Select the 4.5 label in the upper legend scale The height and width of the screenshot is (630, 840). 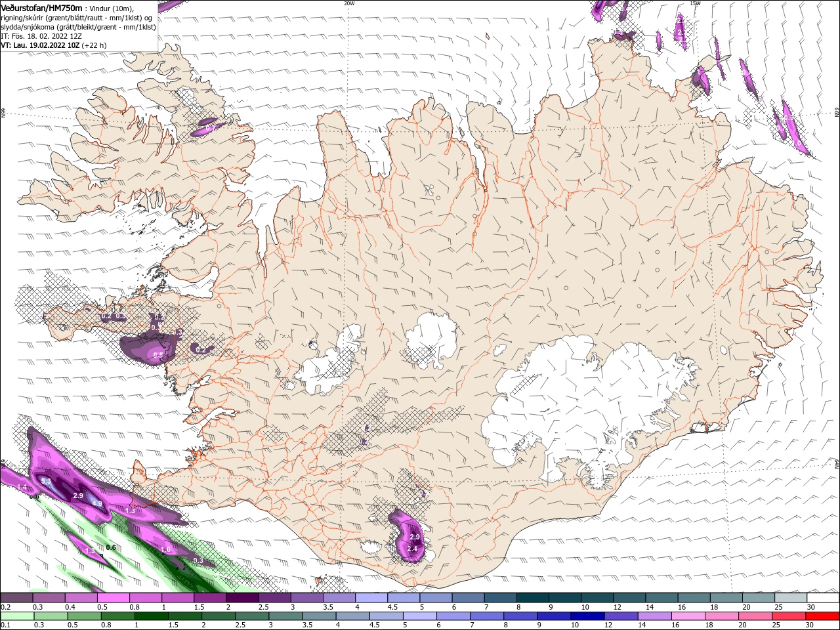pos(392,608)
